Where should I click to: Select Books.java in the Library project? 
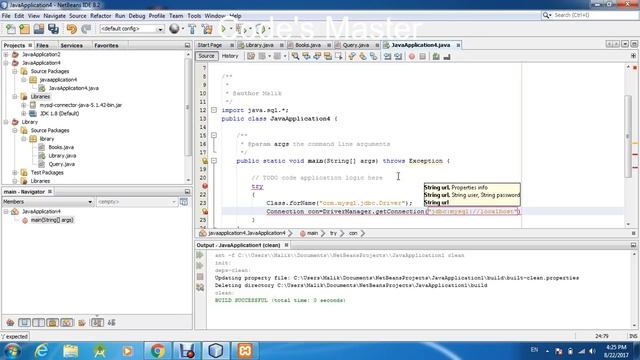[x=61, y=147]
